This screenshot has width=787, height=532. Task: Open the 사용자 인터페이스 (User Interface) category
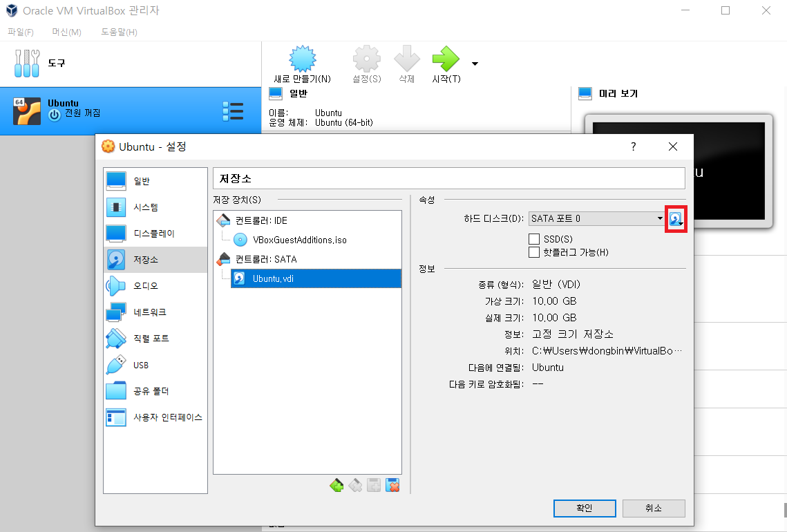pyautogui.click(x=155, y=417)
